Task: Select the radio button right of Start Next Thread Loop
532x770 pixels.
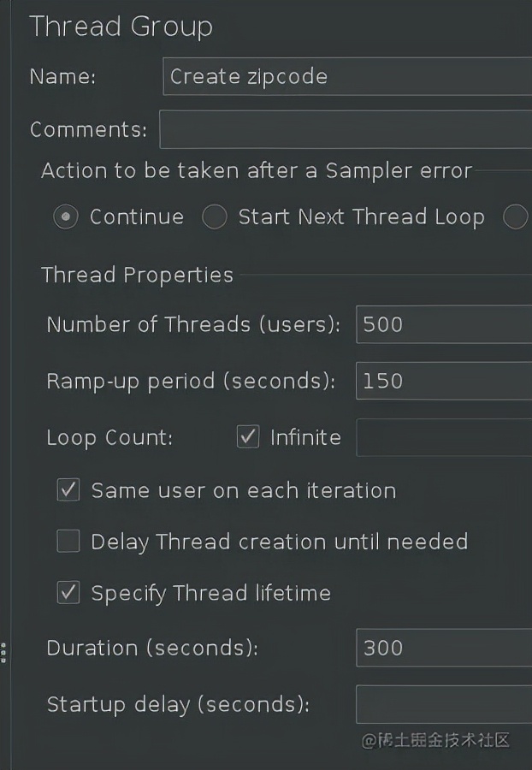Action: [515, 217]
